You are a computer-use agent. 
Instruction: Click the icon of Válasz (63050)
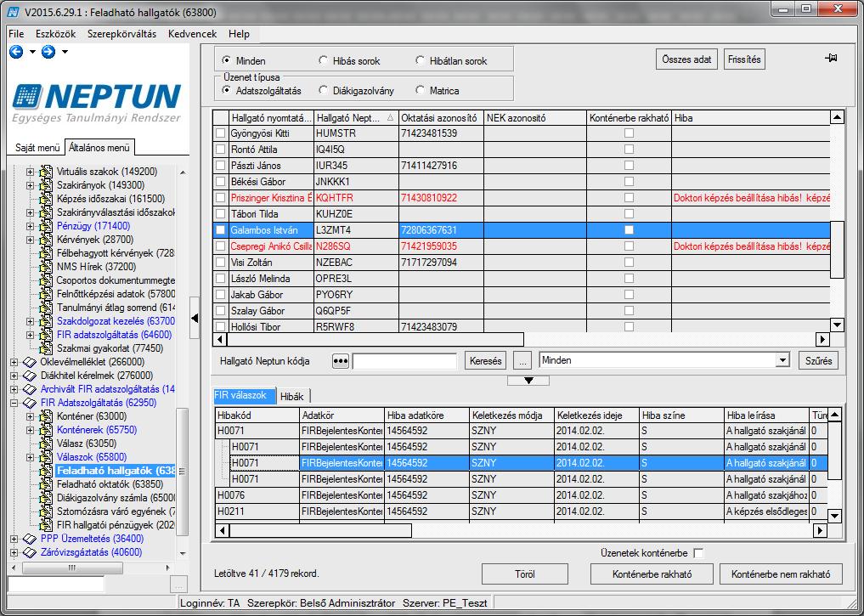pyautogui.click(x=46, y=444)
